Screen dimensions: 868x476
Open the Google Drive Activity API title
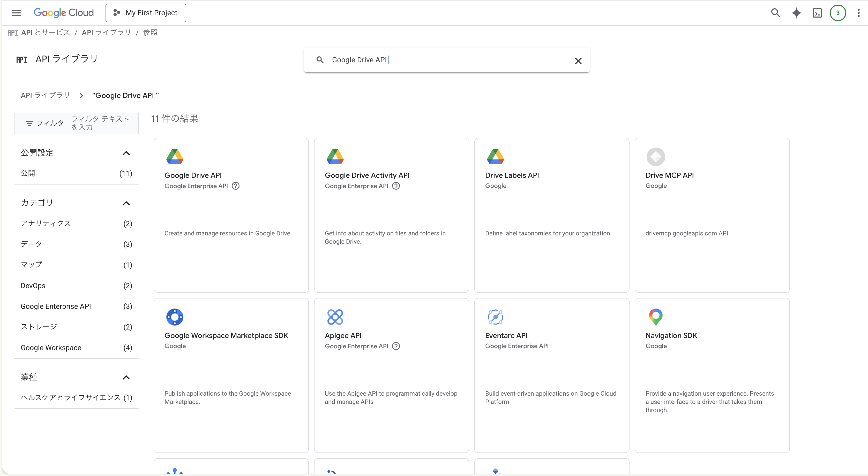tap(367, 175)
